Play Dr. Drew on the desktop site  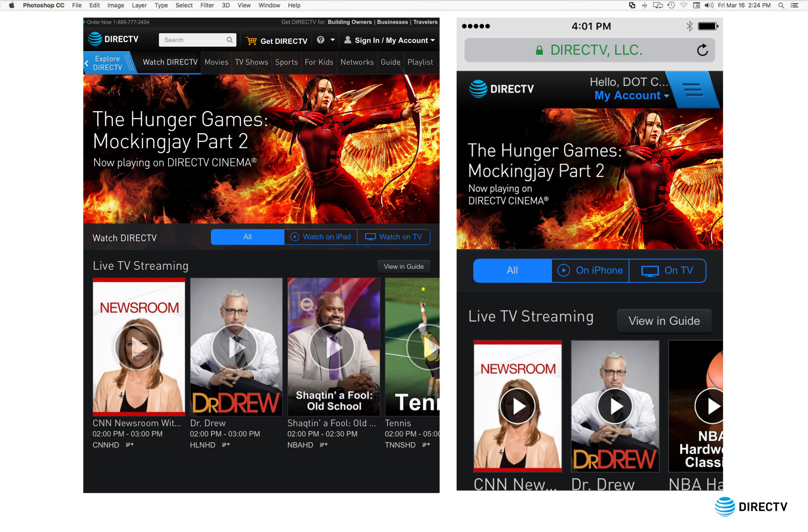click(235, 347)
